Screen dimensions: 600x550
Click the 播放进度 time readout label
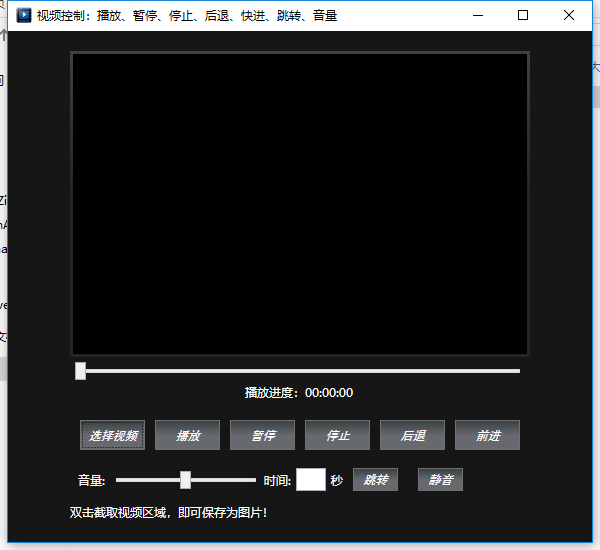click(298, 393)
